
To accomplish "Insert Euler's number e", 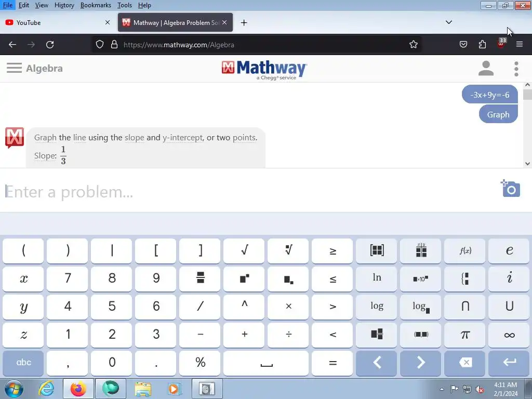I will 509,251.
